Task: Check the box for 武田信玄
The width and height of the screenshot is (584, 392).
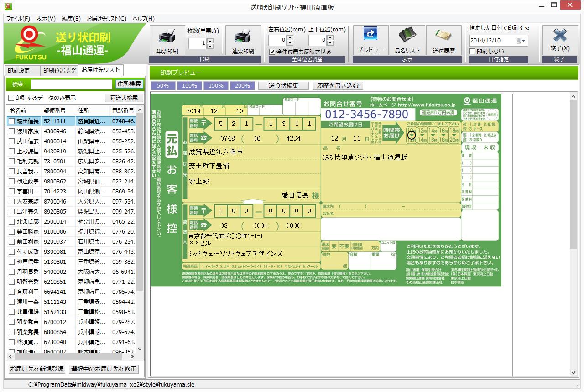Action: point(11,141)
